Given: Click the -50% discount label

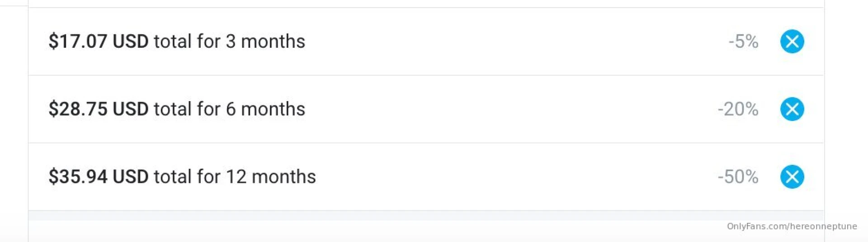Looking at the screenshot, I should coord(738,177).
